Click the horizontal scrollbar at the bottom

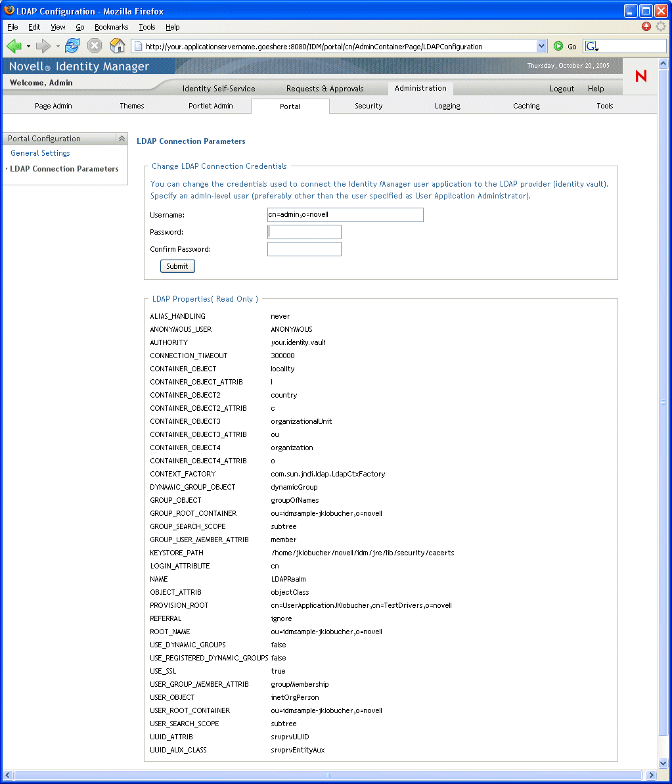(x=328, y=775)
